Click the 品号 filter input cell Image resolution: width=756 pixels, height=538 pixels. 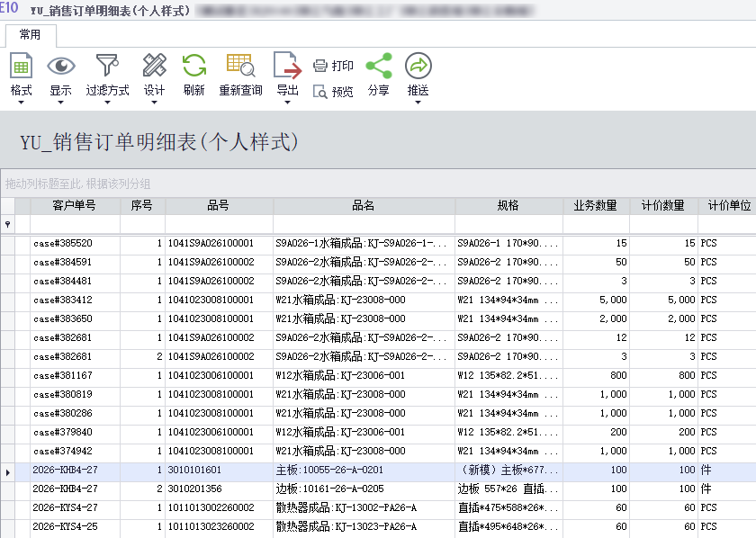click(219, 224)
